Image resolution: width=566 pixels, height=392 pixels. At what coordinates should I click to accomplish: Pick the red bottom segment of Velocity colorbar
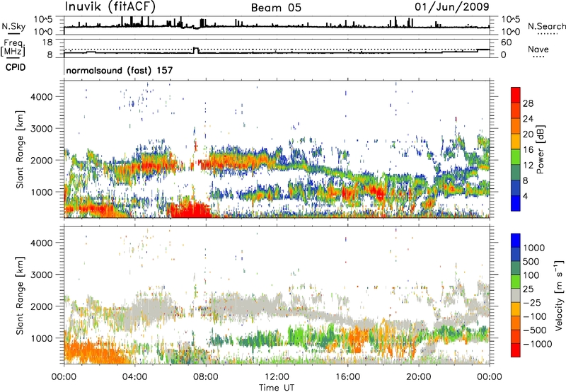pyautogui.click(x=516, y=350)
